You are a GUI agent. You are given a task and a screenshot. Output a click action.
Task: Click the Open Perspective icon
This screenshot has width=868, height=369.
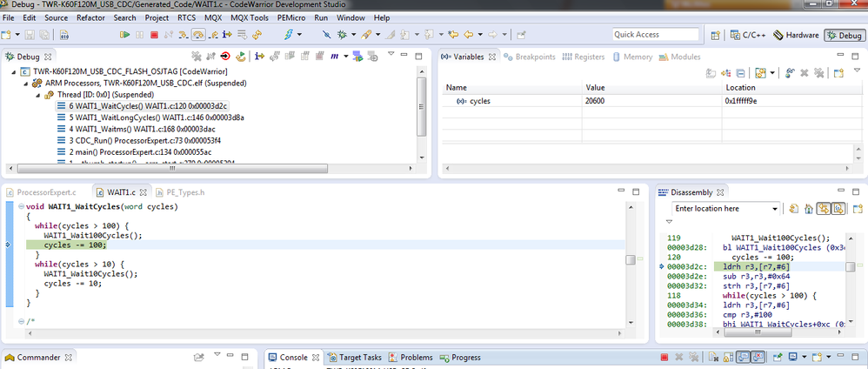tap(715, 35)
